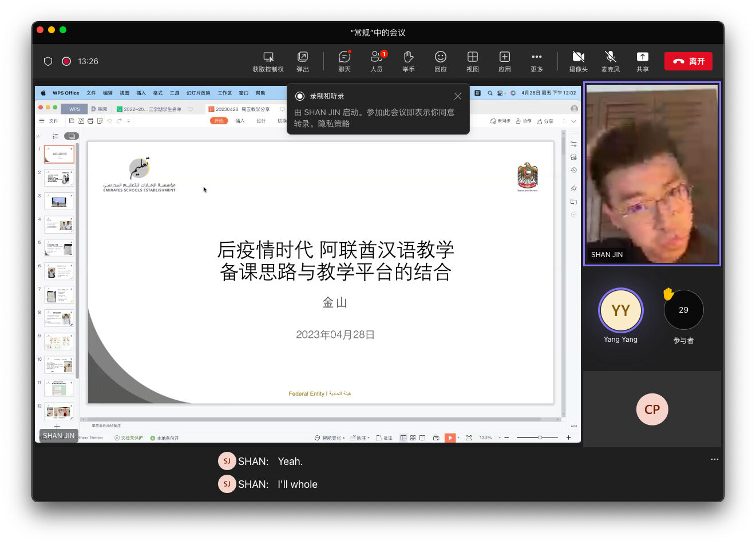Click 获取控制权 to request screen control
The image size is (756, 544).
point(268,62)
